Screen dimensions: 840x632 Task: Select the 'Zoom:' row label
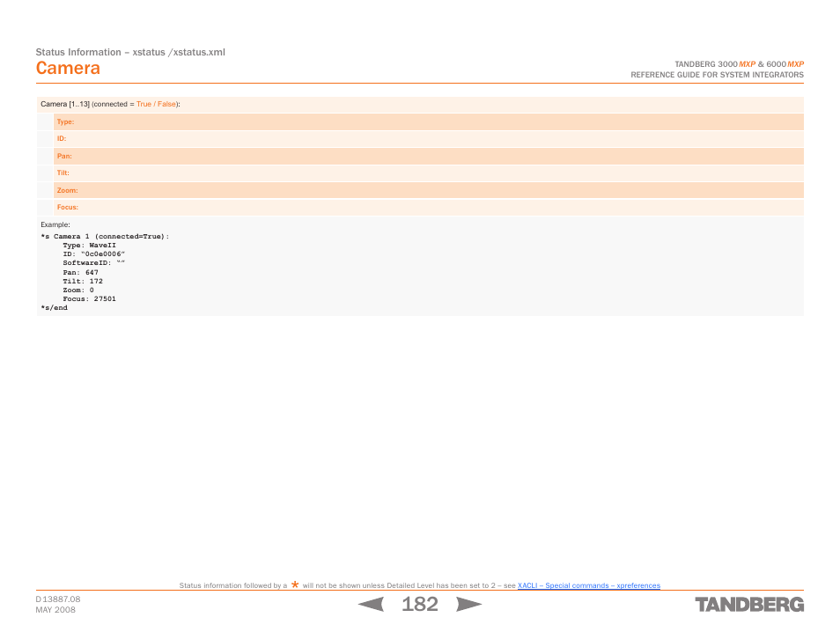click(68, 190)
